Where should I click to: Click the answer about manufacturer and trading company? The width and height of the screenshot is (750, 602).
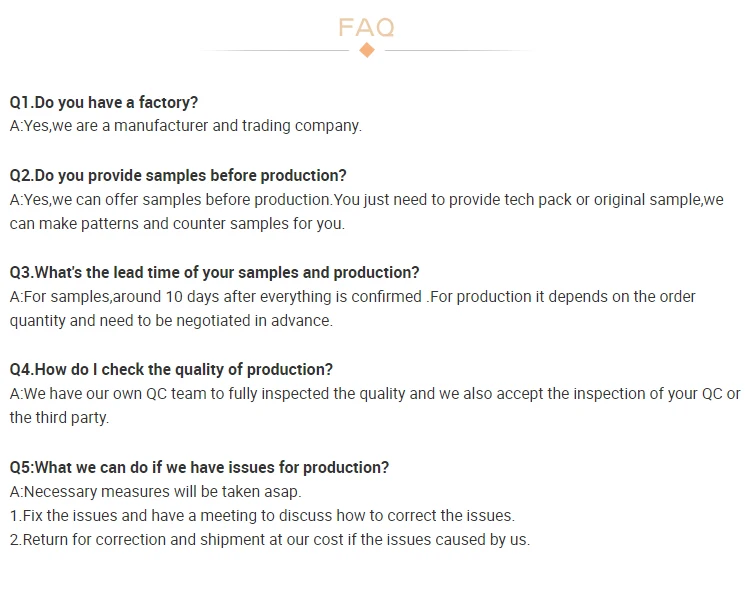click(x=186, y=126)
